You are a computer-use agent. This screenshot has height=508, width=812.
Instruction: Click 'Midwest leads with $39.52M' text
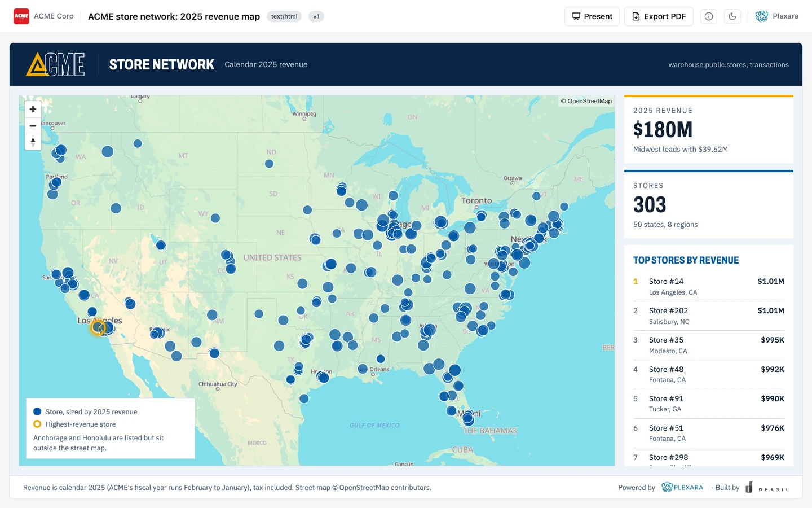[681, 150]
